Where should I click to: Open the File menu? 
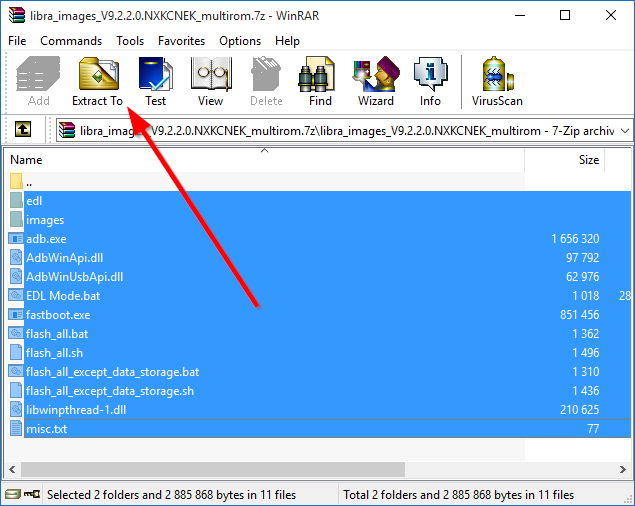click(x=17, y=41)
